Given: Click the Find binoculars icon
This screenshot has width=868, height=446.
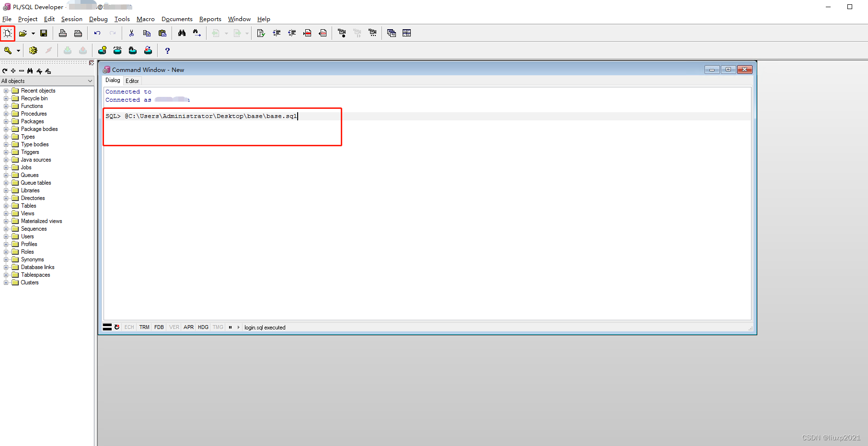Looking at the screenshot, I should (182, 33).
